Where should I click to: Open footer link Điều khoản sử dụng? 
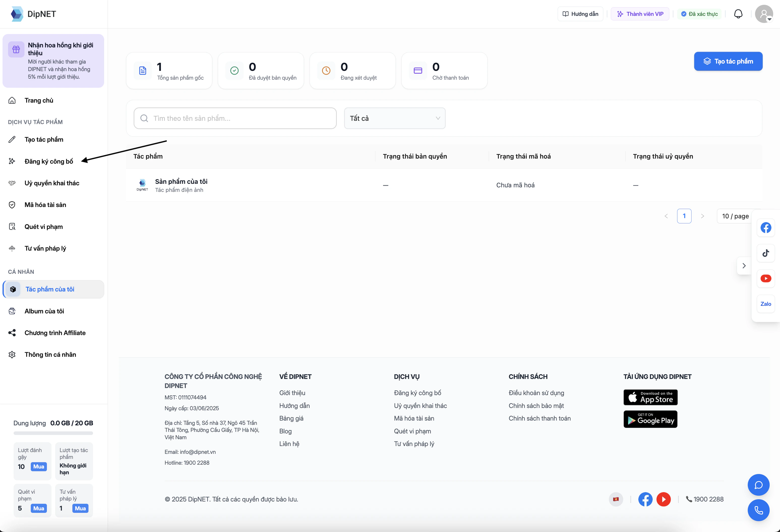click(536, 393)
